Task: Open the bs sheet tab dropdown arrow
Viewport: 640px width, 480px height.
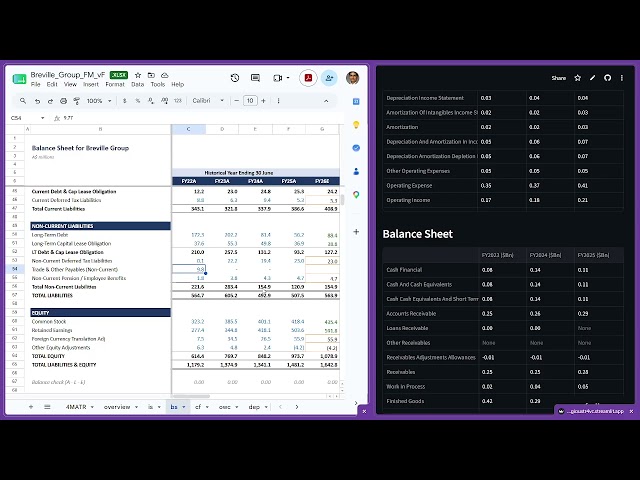Action: 184,407
